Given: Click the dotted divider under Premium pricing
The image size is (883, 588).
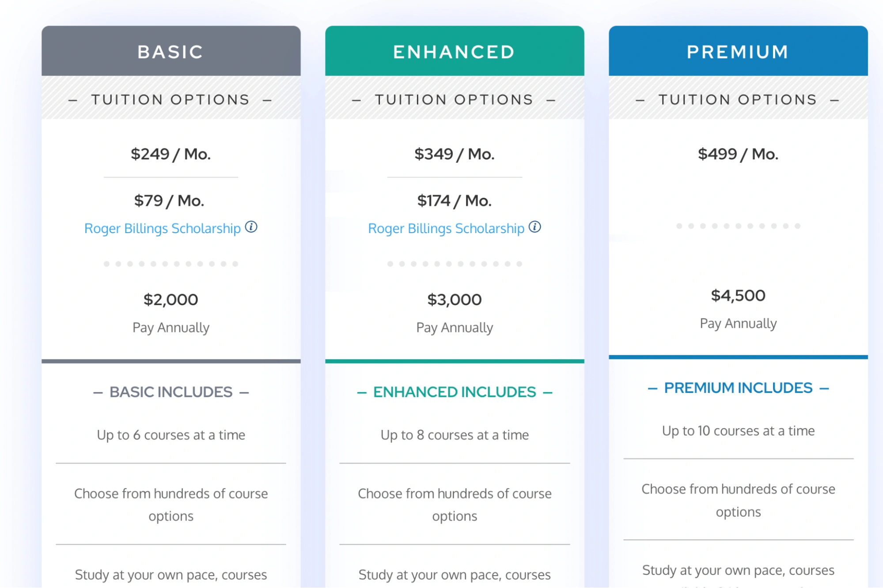Looking at the screenshot, I should [738, 226].
